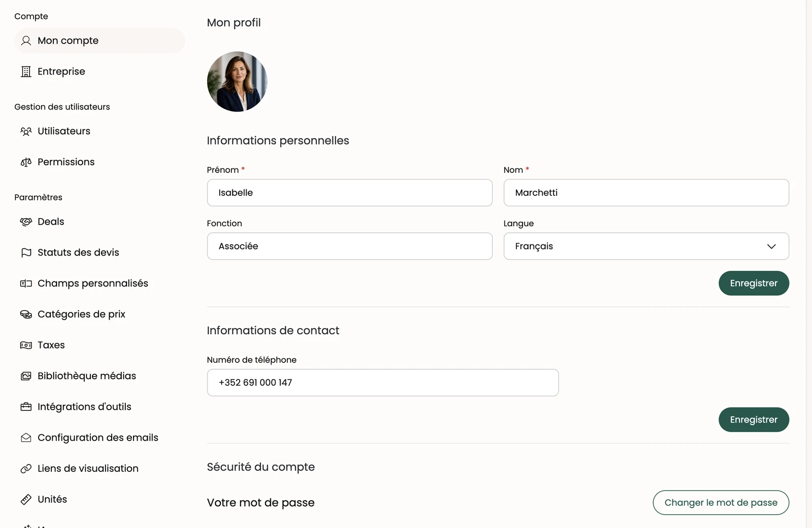Image resolution: width=812 pixels, height=528 pixels.
Task: Click the Intégrations d'outils briefcase icon
Action: click(x=26, y=407)
